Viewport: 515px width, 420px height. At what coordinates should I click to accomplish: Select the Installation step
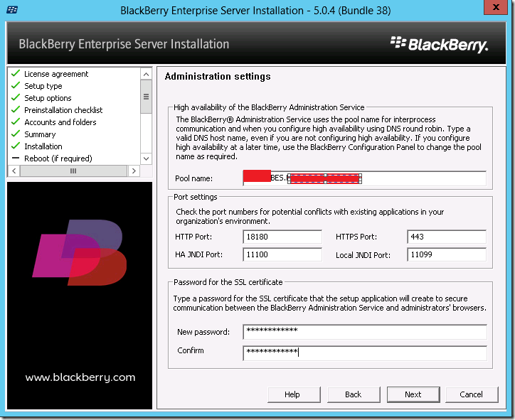(x=43, y=146)
